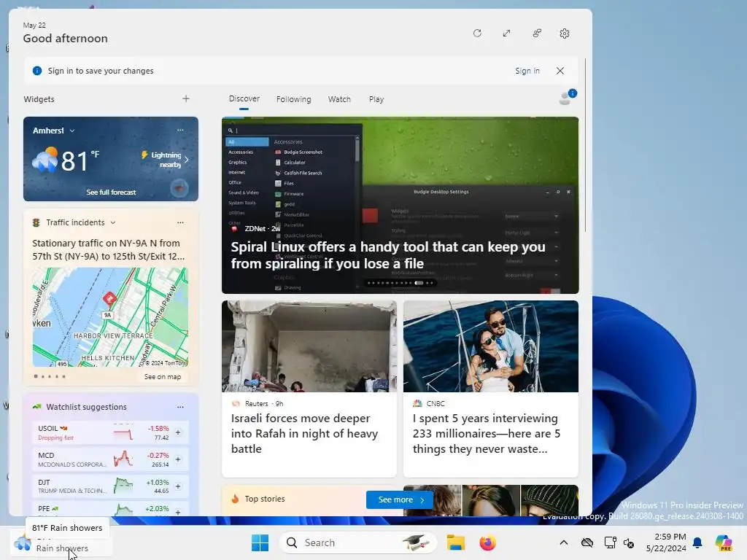Screen dimensions: 747x560
Task: Click See full forecast
Action: point(111,192)
